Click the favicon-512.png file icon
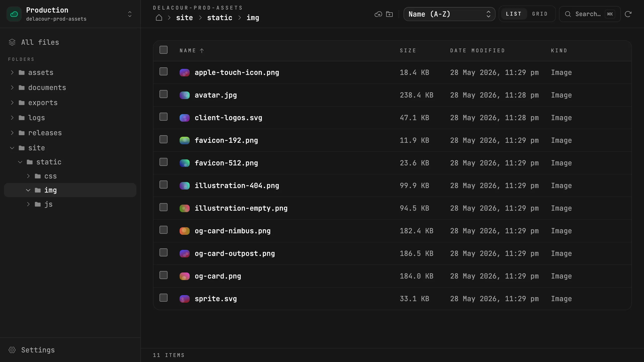 (x=185, y=163)
